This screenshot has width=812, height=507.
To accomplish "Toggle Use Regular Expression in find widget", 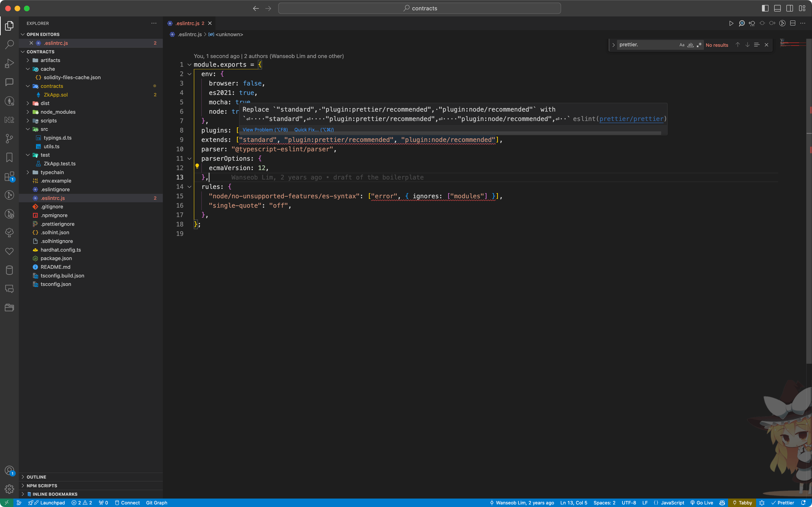I will pos(699,45).
